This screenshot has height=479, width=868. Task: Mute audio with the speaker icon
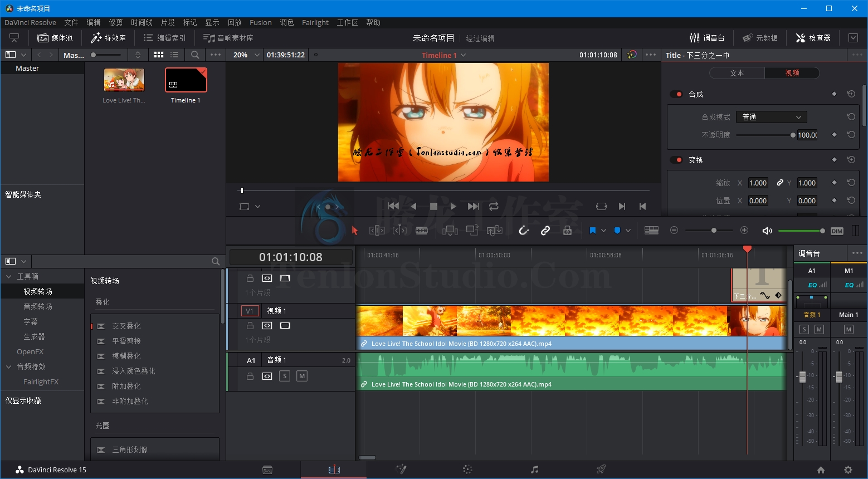click(767, 231)
